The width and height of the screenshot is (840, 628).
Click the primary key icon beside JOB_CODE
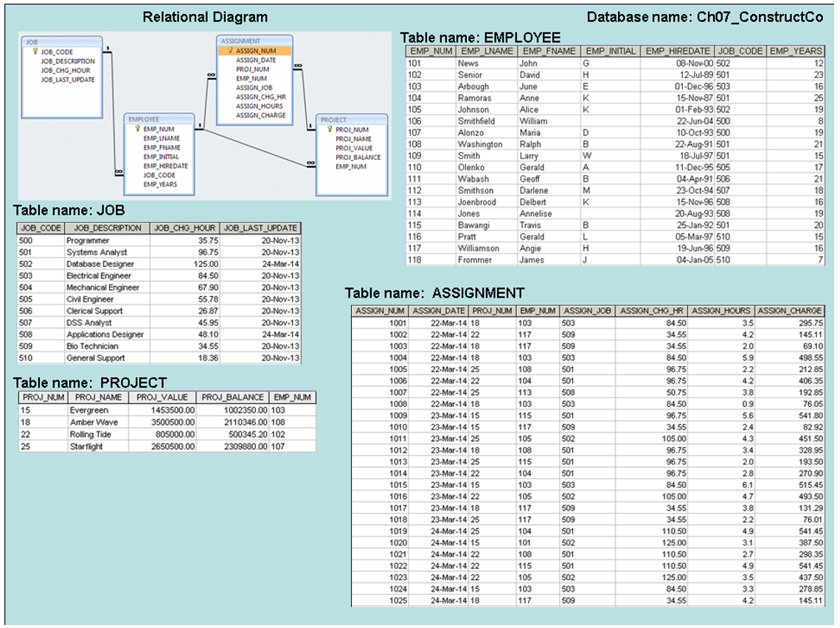[34, 52]
